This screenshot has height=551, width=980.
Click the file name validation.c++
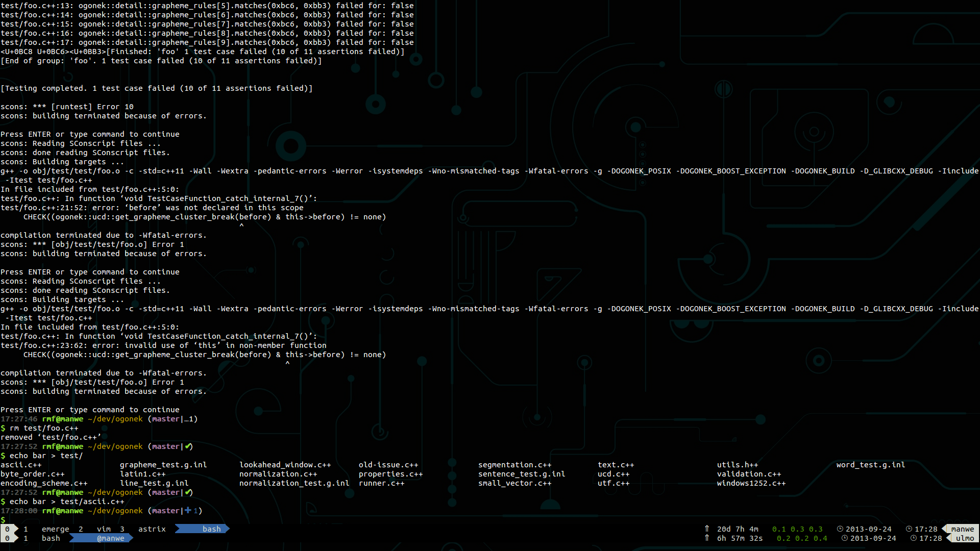click(749, 474)
